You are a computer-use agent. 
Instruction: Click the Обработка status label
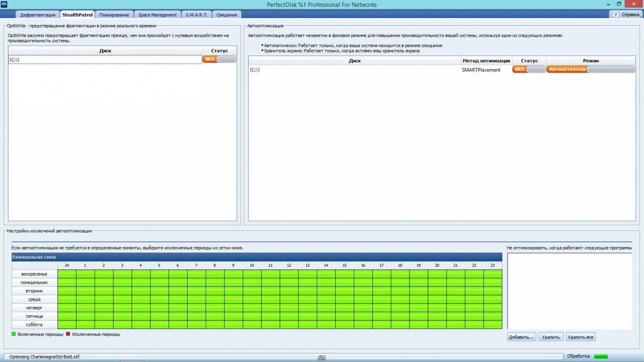[x=578, y=356]
